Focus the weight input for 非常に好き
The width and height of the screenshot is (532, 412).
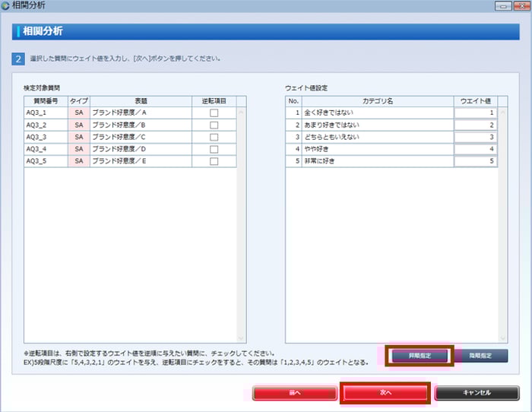pos(475,161)
